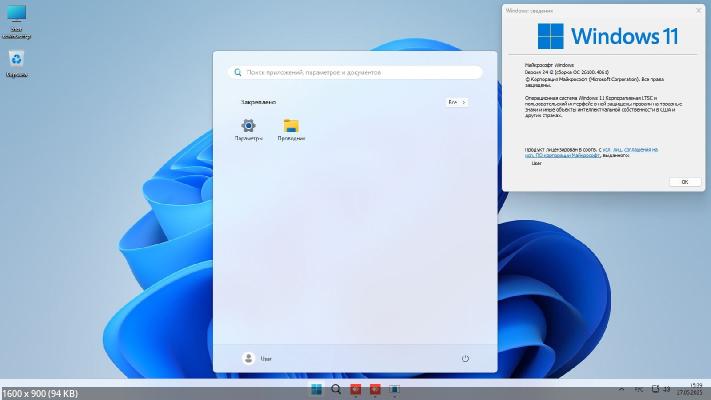This screenshot has height=400, width=711.
Task: Click the Start menu search field
Action: point(355,73)
